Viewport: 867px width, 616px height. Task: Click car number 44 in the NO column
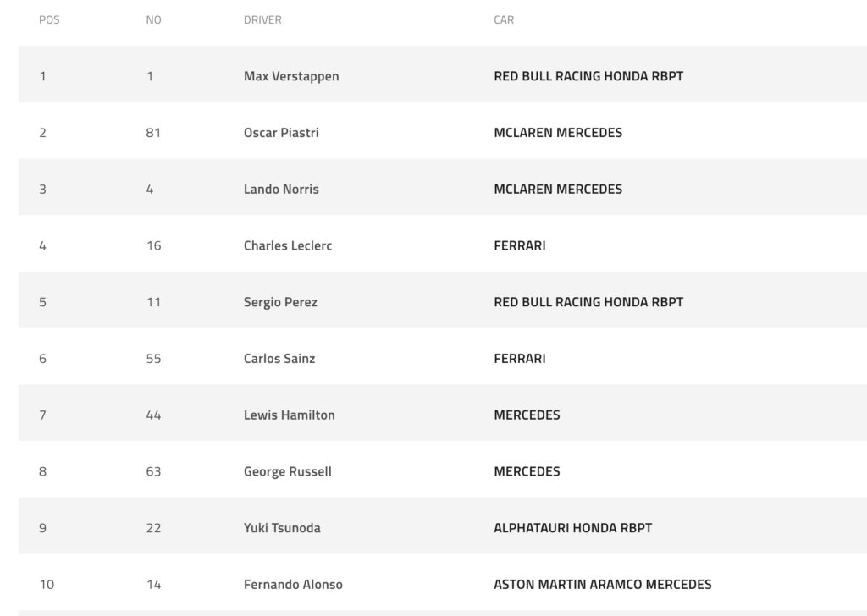153,415
